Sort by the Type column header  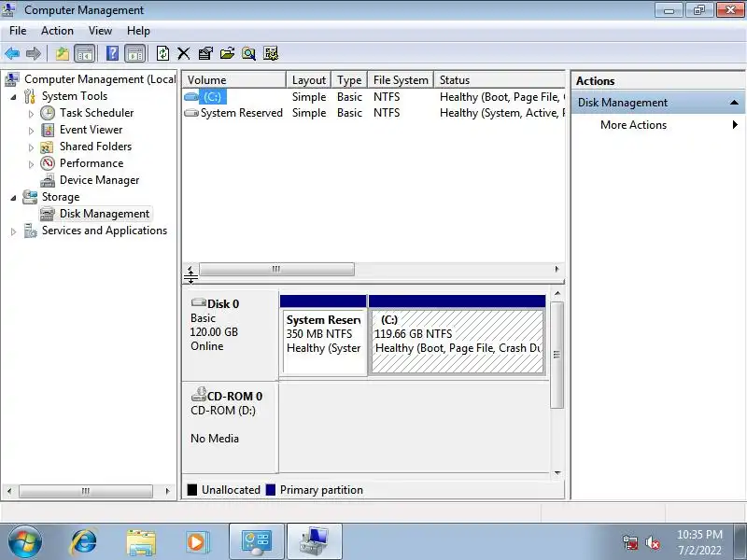[349, 80]
